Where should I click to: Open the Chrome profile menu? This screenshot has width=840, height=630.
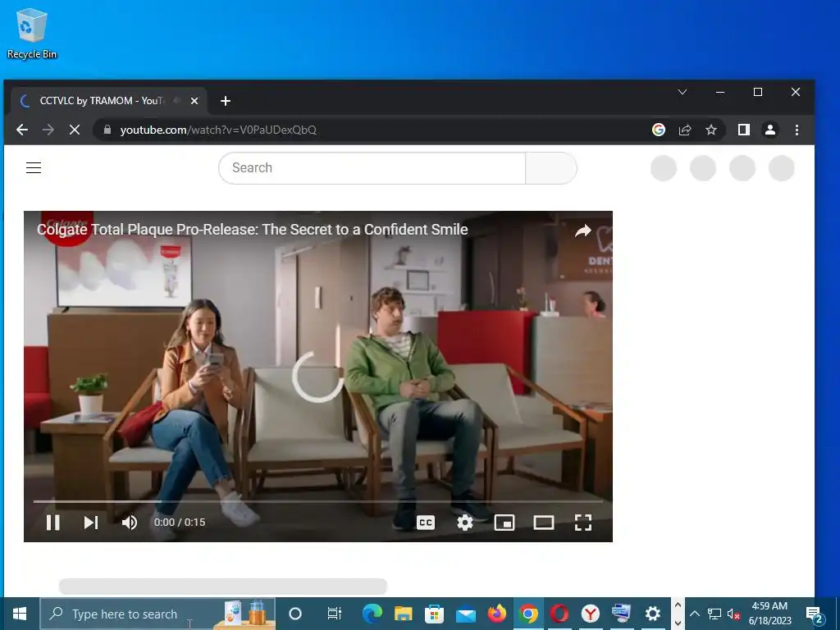[x=769, y=130]
